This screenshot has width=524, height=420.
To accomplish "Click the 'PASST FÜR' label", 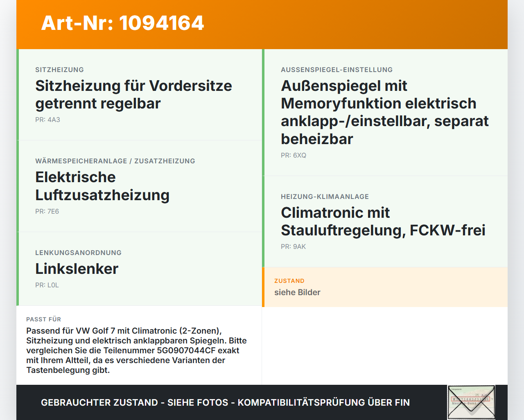I will pyautogui.click(x=43, y=319).
